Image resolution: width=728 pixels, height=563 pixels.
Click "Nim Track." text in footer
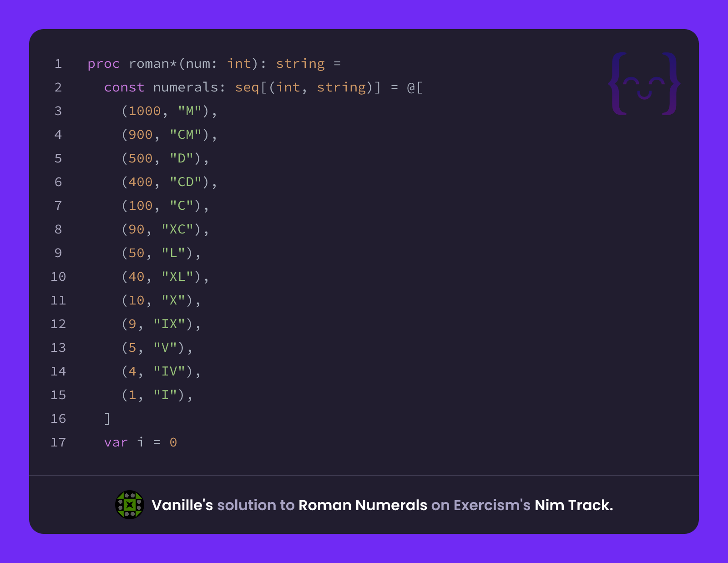tap(574, 505)
